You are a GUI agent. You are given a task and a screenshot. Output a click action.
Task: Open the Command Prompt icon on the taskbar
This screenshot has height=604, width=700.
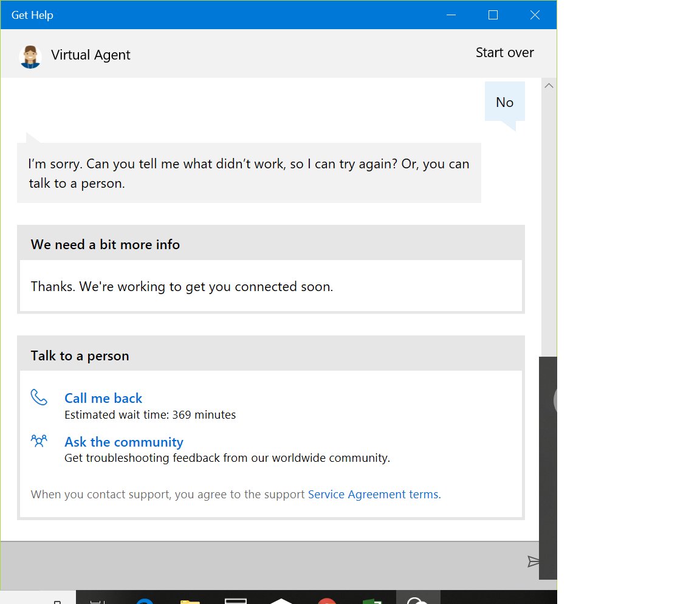coord(235,601)
